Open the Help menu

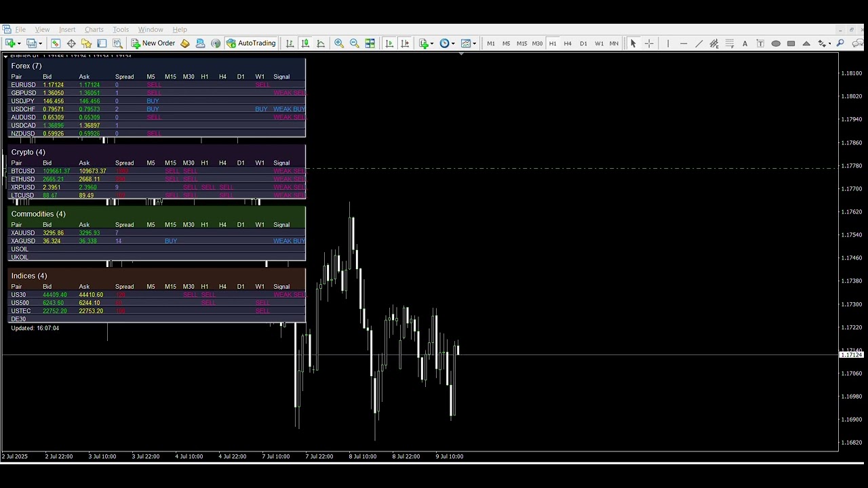pos(180,30)
